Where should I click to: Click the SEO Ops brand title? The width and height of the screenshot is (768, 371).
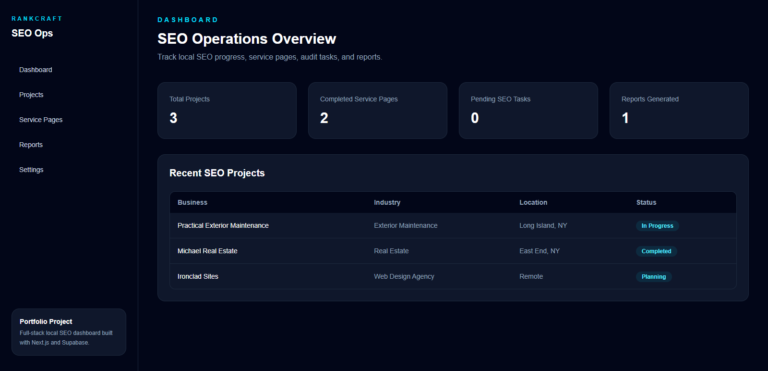32,33
